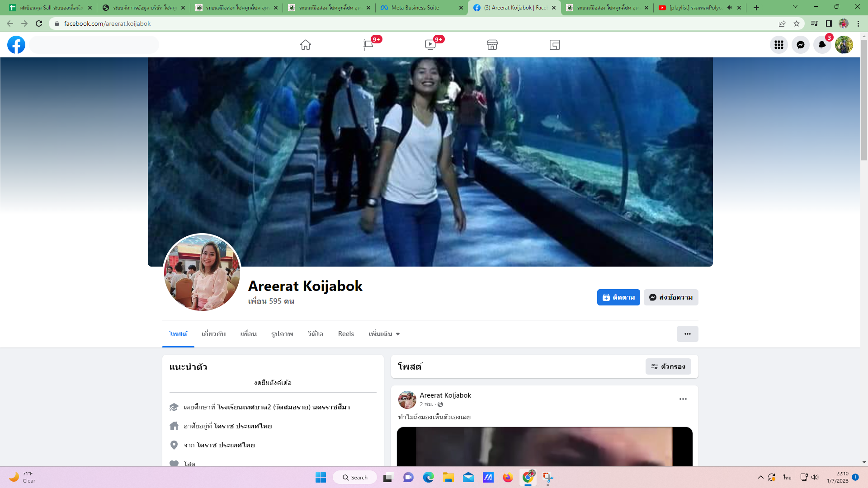Switch to the Reels tab
This screenshot has width=868, height=488.
(x=346, y=334)
